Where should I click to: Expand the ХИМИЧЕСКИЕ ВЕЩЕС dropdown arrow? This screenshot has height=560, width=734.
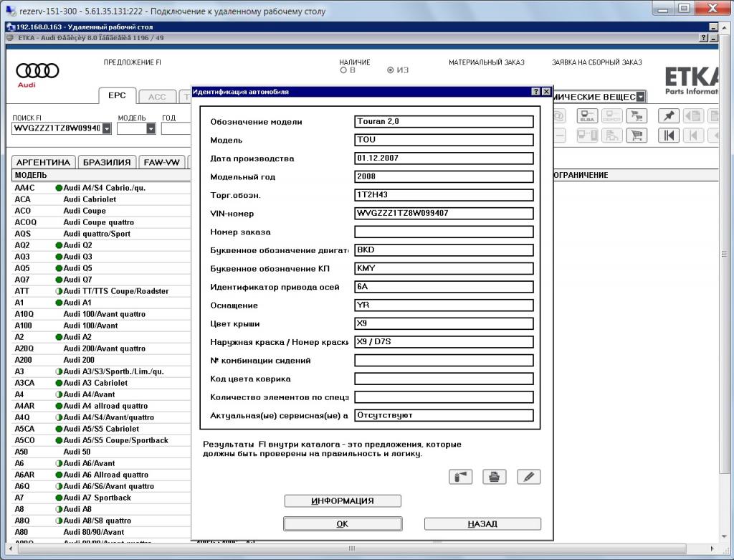[x=641, y=97]
